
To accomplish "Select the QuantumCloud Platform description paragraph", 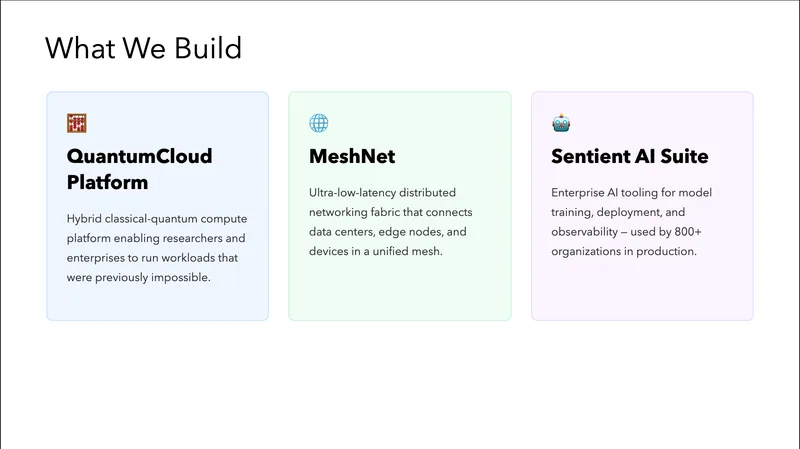I will [x=157, y=248].
